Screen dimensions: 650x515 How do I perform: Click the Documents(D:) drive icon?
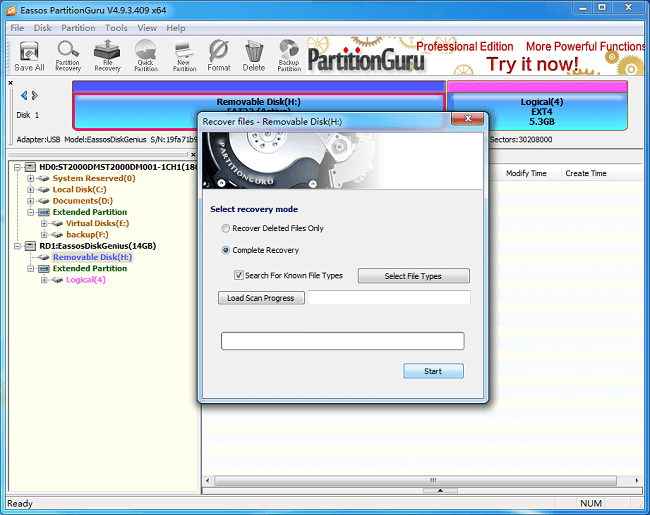coord(44,201)
